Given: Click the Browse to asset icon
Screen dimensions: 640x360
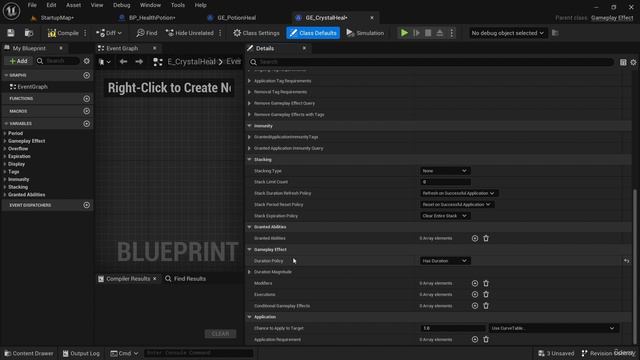Looking at the screenshot, I should [x=29, y=33].
